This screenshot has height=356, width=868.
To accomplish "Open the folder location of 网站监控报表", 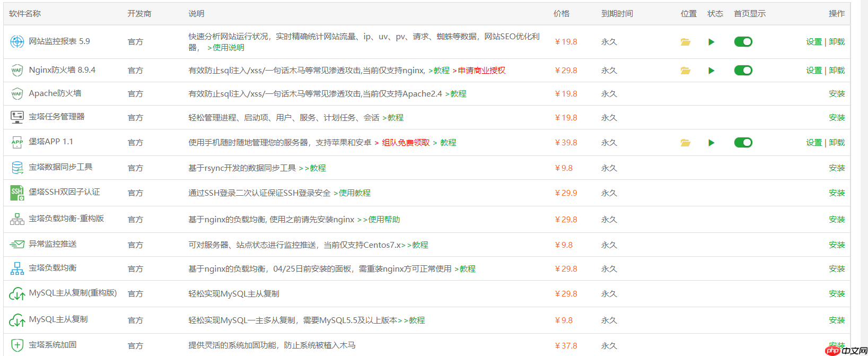I will coord(686,42).
